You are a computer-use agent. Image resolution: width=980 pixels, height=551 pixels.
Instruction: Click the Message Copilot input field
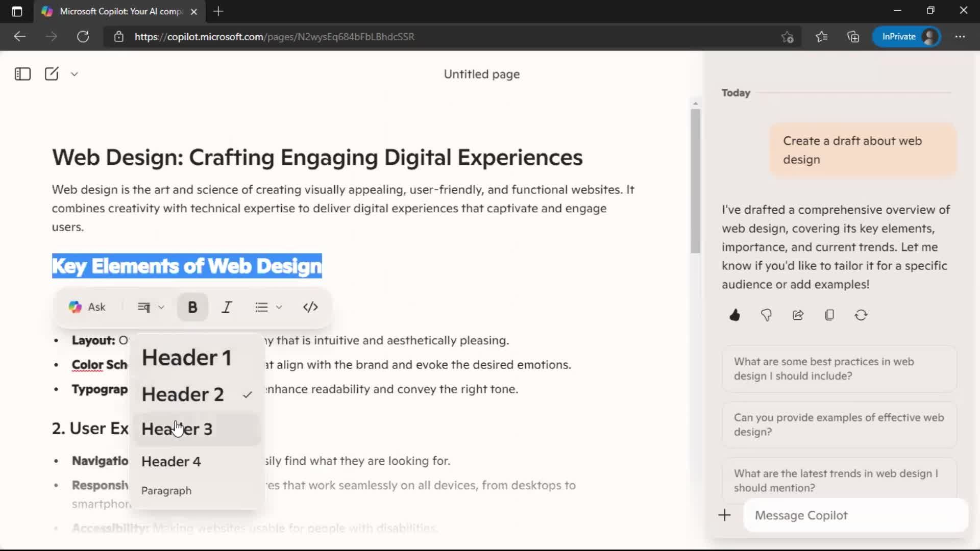pos(855,515)
